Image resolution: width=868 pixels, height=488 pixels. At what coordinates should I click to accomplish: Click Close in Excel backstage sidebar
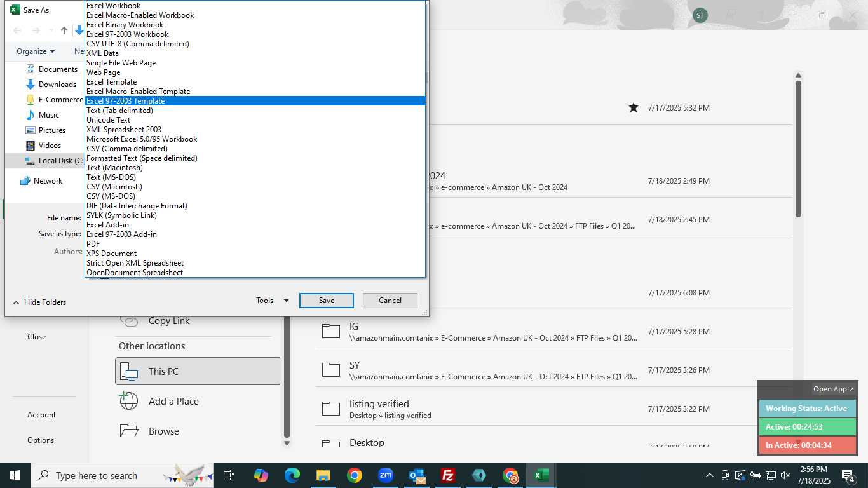[x=36, y=337]
